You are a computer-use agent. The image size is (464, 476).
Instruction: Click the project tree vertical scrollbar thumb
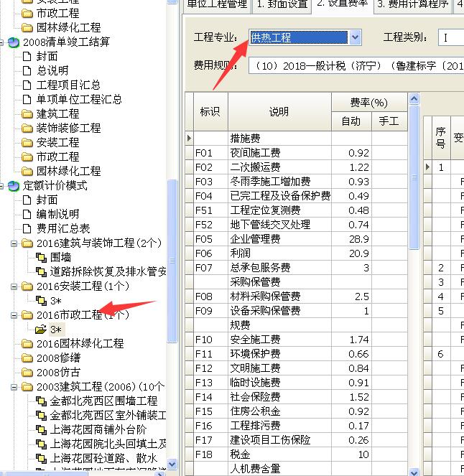point(172,261)
